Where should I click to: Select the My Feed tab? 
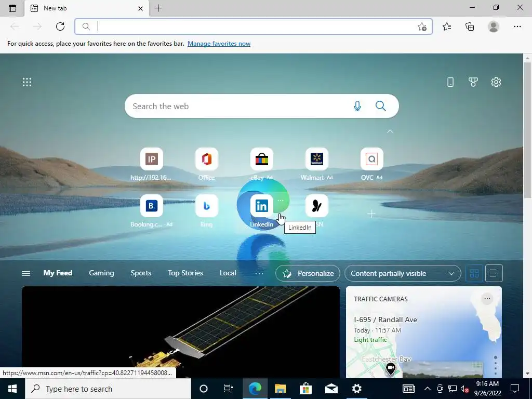point(58,273)
